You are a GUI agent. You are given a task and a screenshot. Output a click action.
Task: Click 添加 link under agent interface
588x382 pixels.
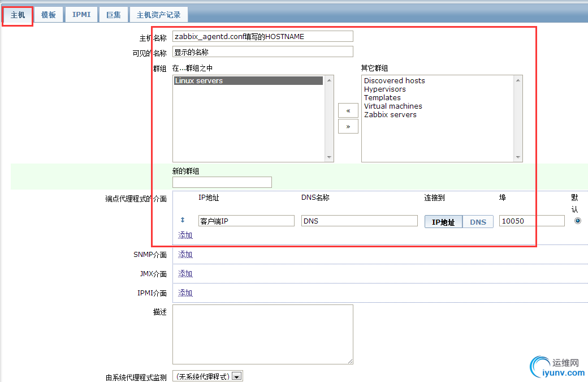click(185, 235)
